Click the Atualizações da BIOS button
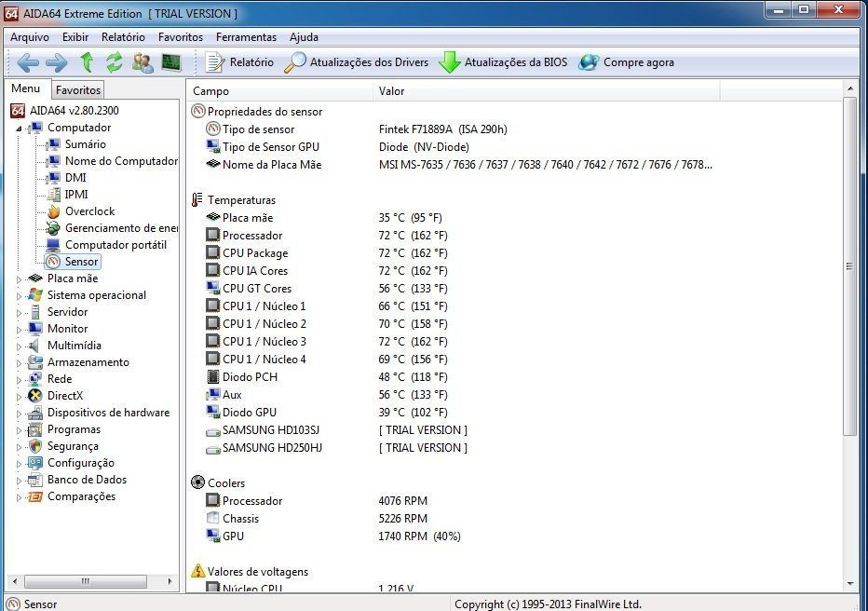Viewport: 868px width, 611px height. (503, 62)
